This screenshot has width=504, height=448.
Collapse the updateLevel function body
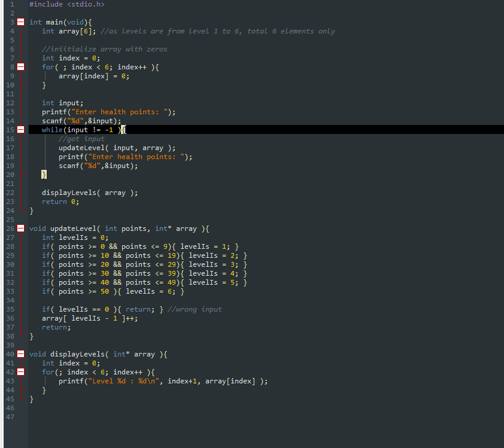click(x=20, y=228)
